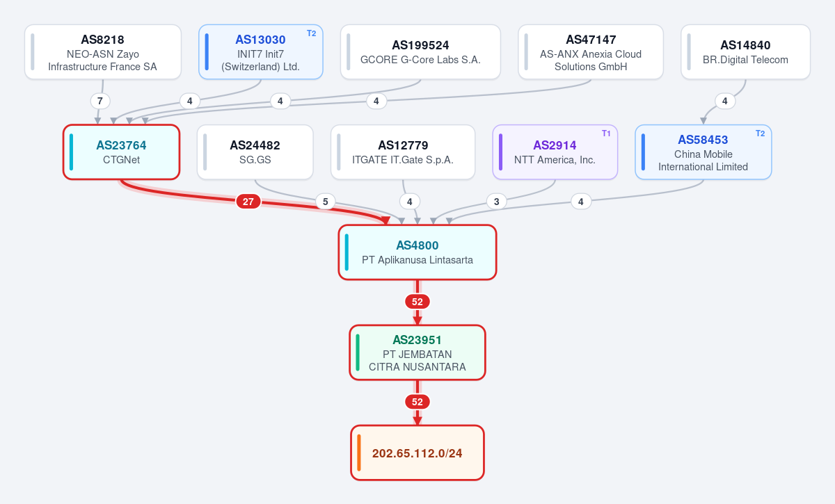Click the red 27 path count badge
Image resolution: width=835 pixels, height=504 pixels.
248,202
